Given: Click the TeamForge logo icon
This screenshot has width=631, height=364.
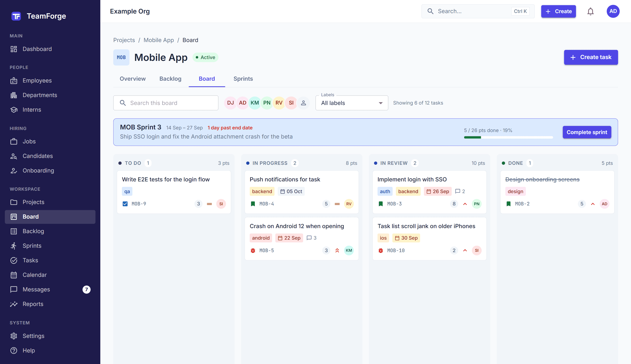Looking at the screenshot, I should click(x=16, y=16).
